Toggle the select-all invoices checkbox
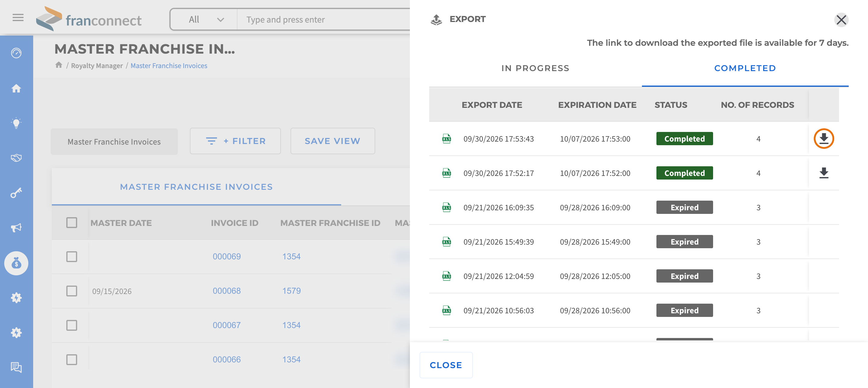The height and width of the screenshot is (388, 868). click(71, 223)
